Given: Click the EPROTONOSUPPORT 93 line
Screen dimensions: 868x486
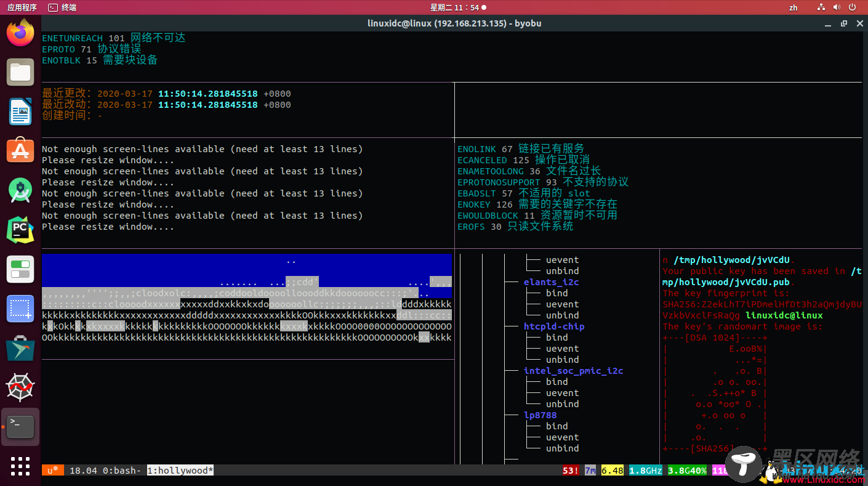Looking at the screenshot, I should (543, 182).
